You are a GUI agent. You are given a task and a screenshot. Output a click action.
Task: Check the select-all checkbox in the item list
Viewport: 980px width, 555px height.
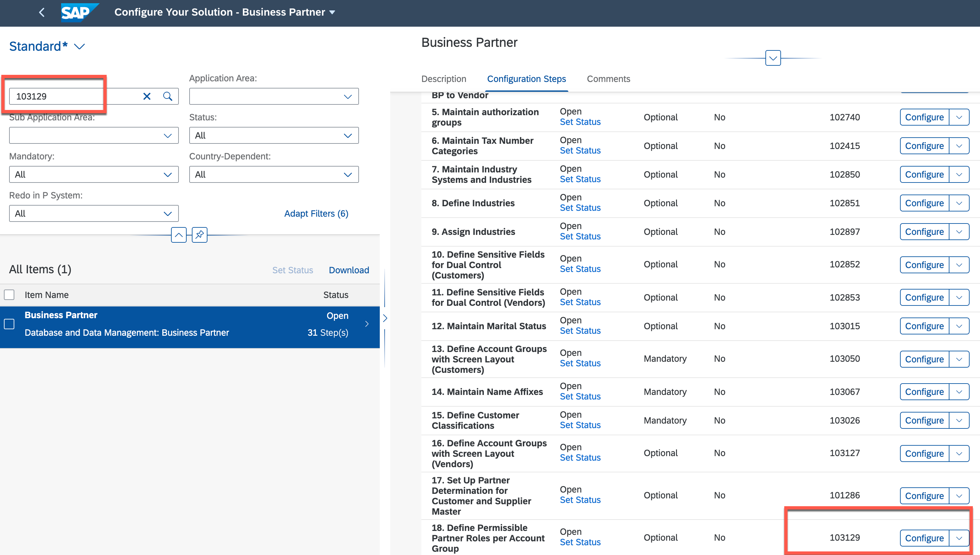9,294
